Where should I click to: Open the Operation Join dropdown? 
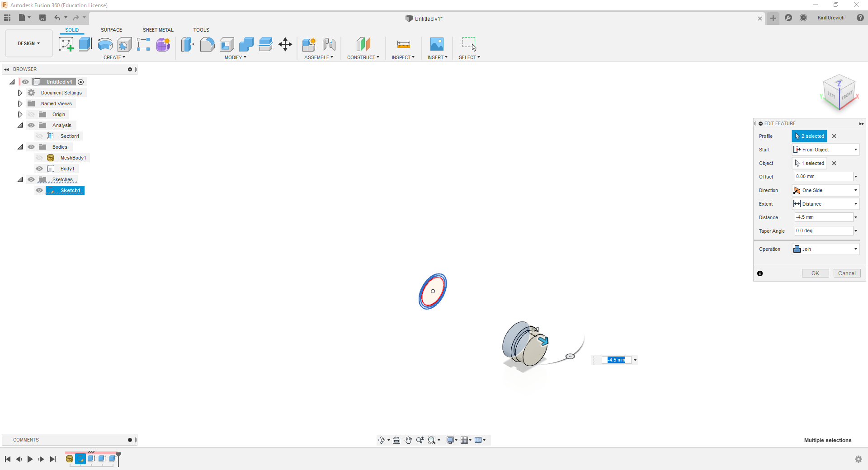(826, 249)
